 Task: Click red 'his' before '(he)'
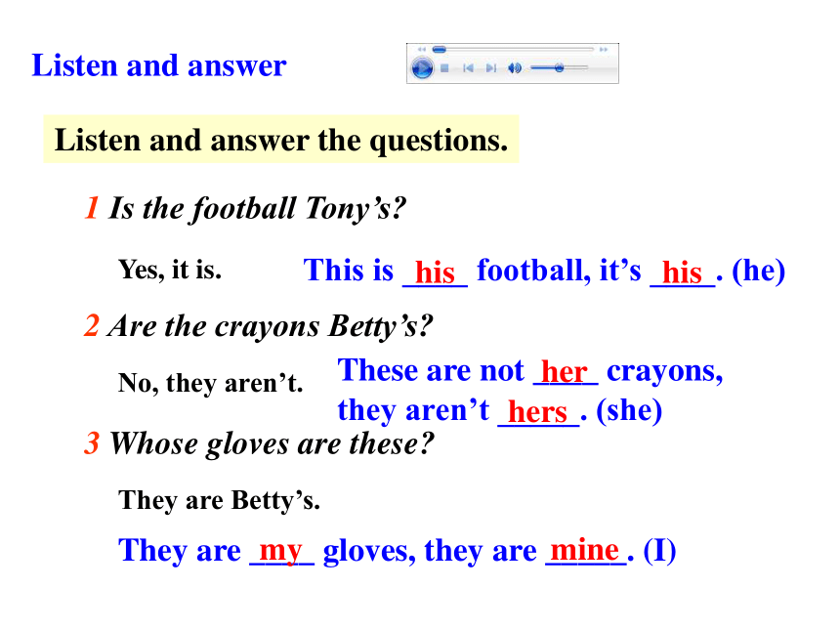click(682, 273)
